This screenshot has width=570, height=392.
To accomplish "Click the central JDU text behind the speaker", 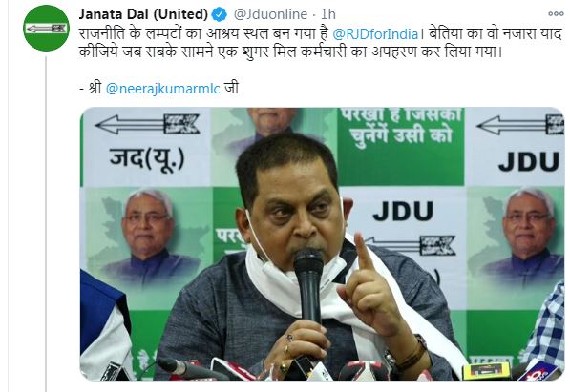I will click(403, 212).
